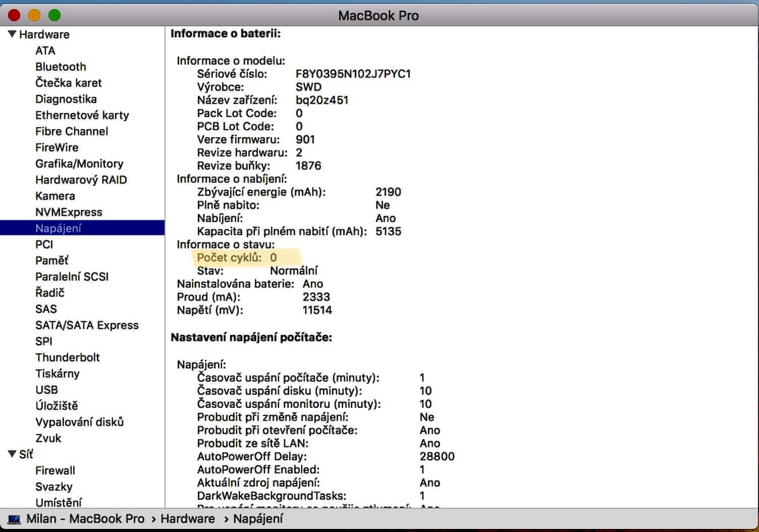Select Úložiště storage item
Viewport: 759px width, 532px height.
click(x=57, y=406)
